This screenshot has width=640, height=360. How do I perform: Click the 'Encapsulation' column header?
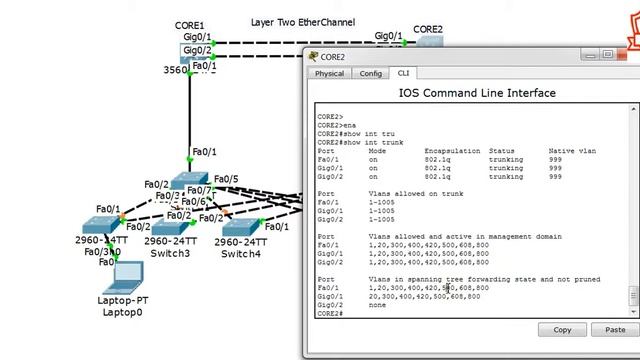(452, 151)
